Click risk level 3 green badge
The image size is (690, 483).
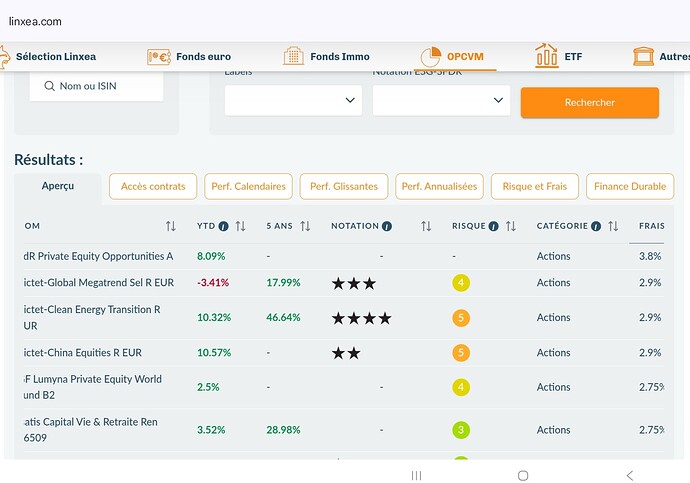(460, 430)
